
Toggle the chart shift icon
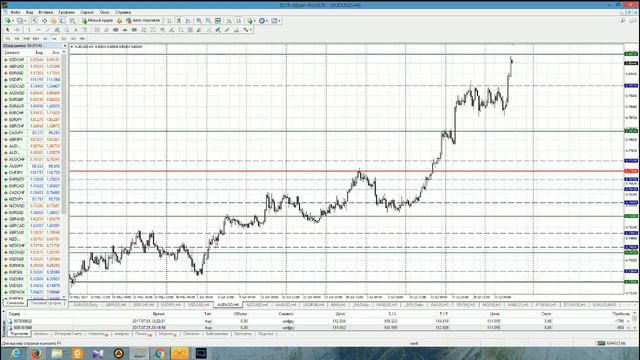(239, 20)
